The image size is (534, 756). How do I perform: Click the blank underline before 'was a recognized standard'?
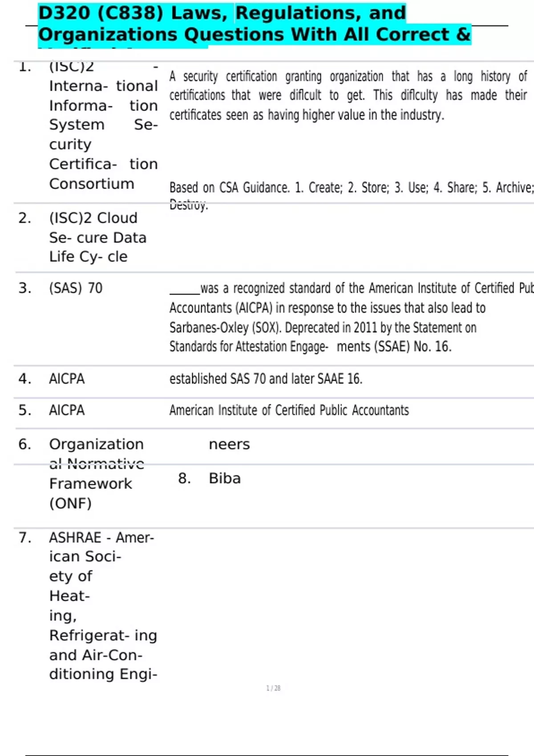(185, 290)
